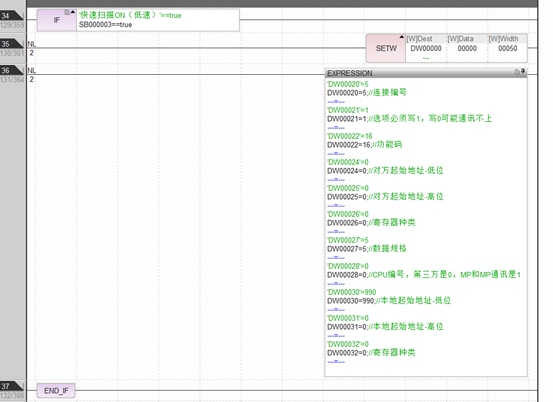Select the END_IF instruction block
The image size is (553, 402).
tap(56, 391)
